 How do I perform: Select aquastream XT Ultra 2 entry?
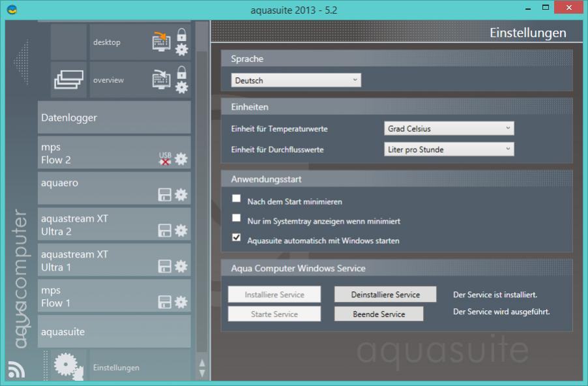click(114, 225)
